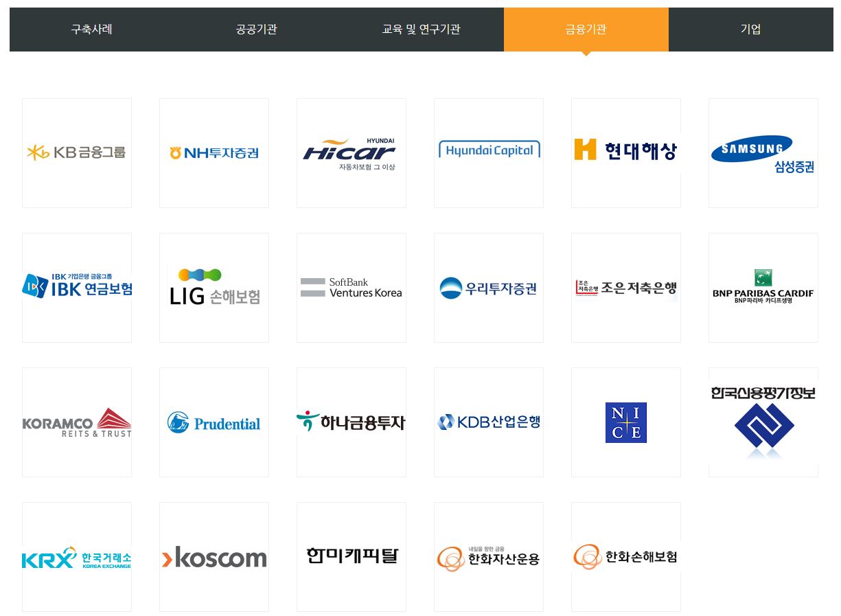Click the blue NICE logo
841x616 pixels.
click(625, 422)
